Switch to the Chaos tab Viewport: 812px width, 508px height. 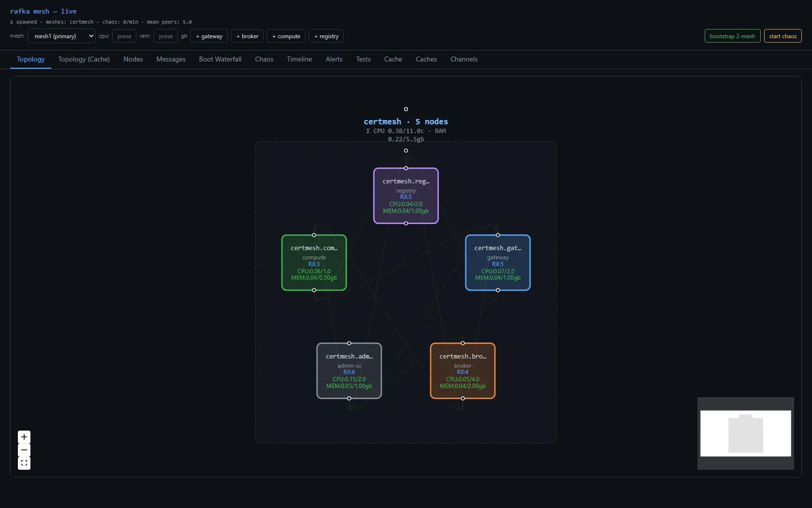(x=264, y=59)
